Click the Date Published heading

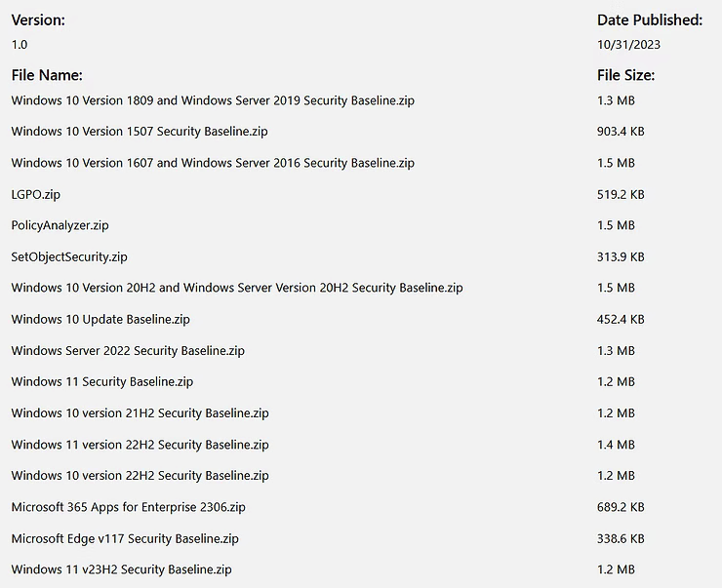(x=650, y=20)
